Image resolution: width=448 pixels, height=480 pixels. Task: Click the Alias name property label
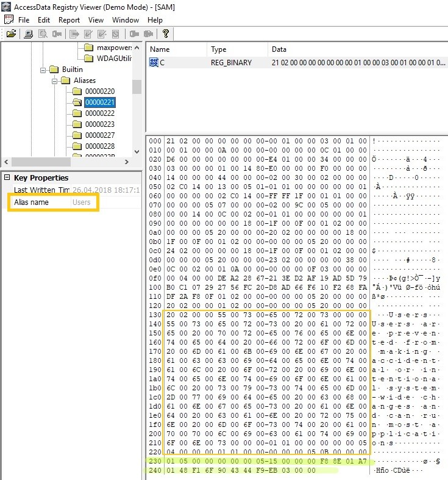click(x=31, y=202)
